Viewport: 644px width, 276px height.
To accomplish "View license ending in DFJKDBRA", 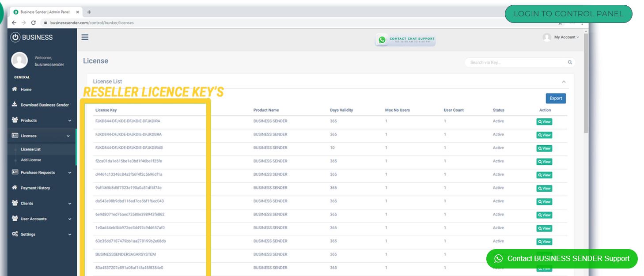I will coord(544,135).
